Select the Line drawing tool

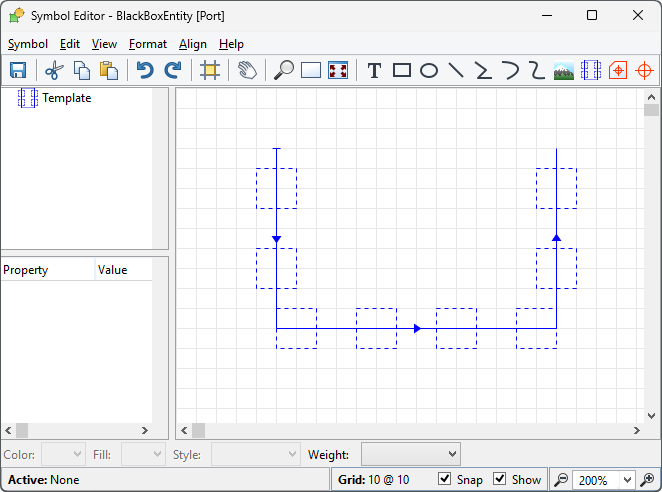pos(456,71)
